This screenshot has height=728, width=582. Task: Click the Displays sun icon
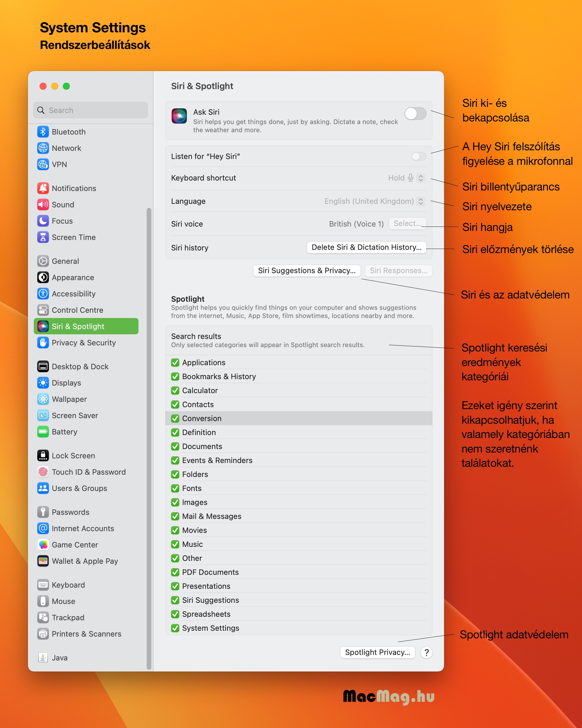43,383
